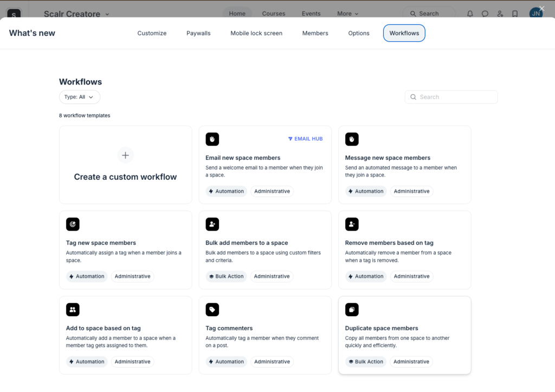Click Automation tag on Tag new space members
Viewport: 555px width, 392px height.
pyautogui.click(x=87, y=277)
